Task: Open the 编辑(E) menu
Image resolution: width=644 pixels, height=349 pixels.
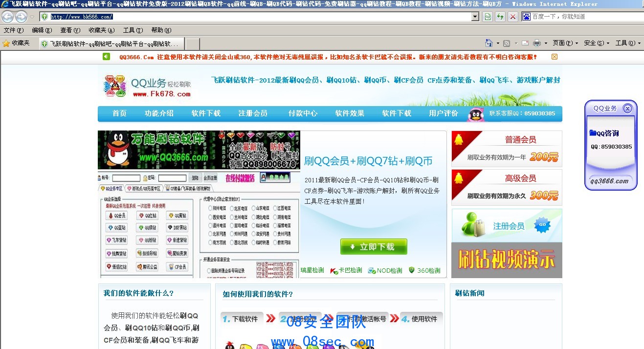Action: click(42, 30)
